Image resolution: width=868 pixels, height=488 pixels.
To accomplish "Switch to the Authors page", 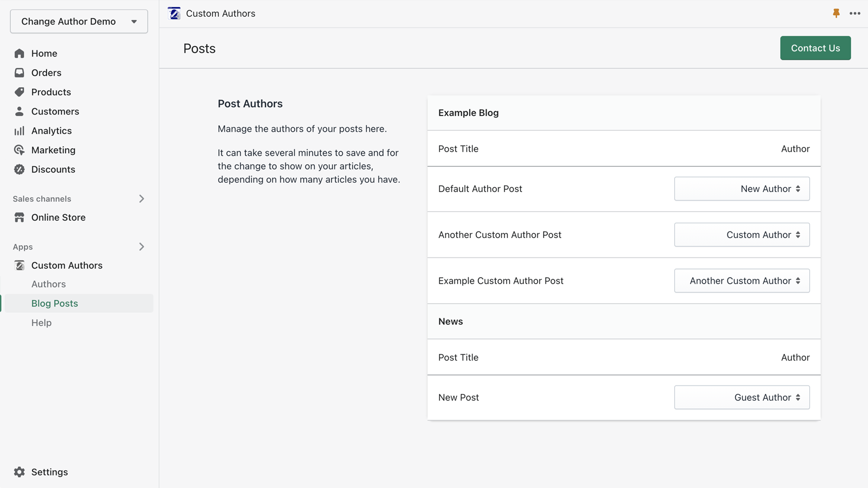I will 48,284.
